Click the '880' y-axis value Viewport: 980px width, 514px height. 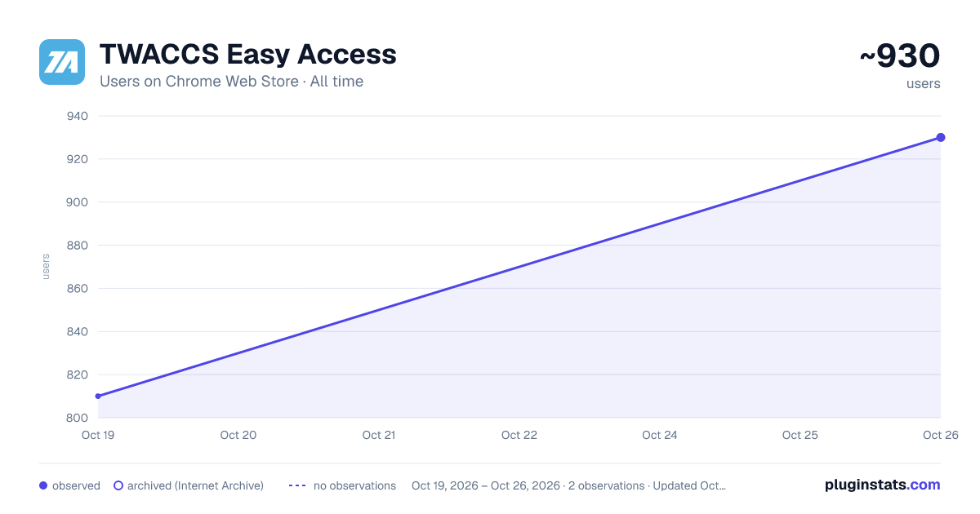(78, 246)
